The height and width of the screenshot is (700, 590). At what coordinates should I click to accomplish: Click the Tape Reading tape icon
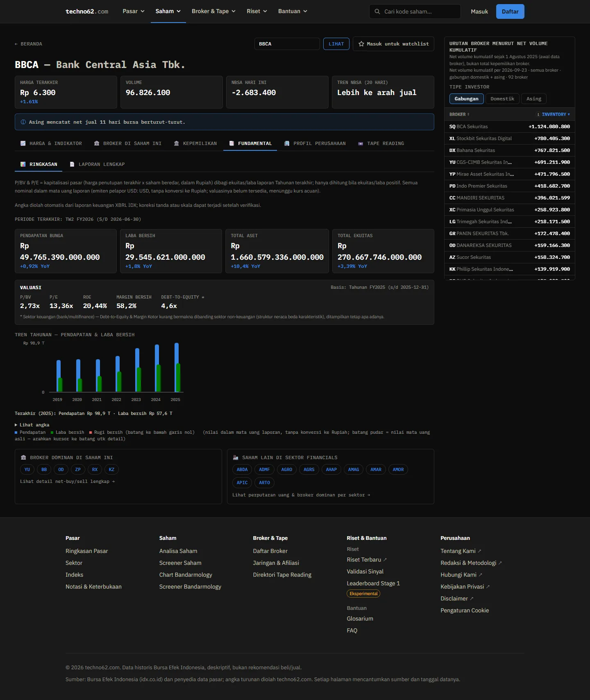coord(361,143)
